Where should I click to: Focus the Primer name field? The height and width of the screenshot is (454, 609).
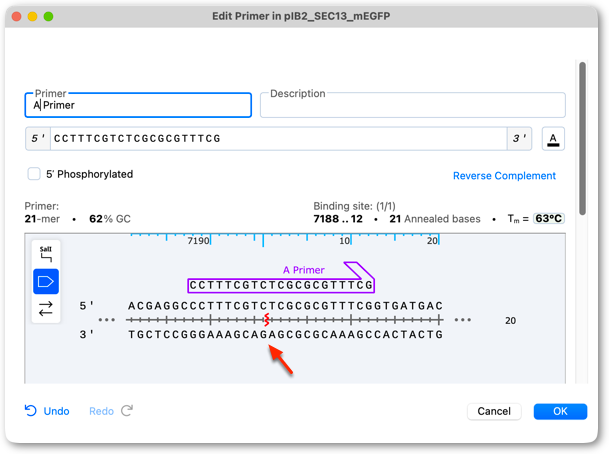click(x=138, y=105)
